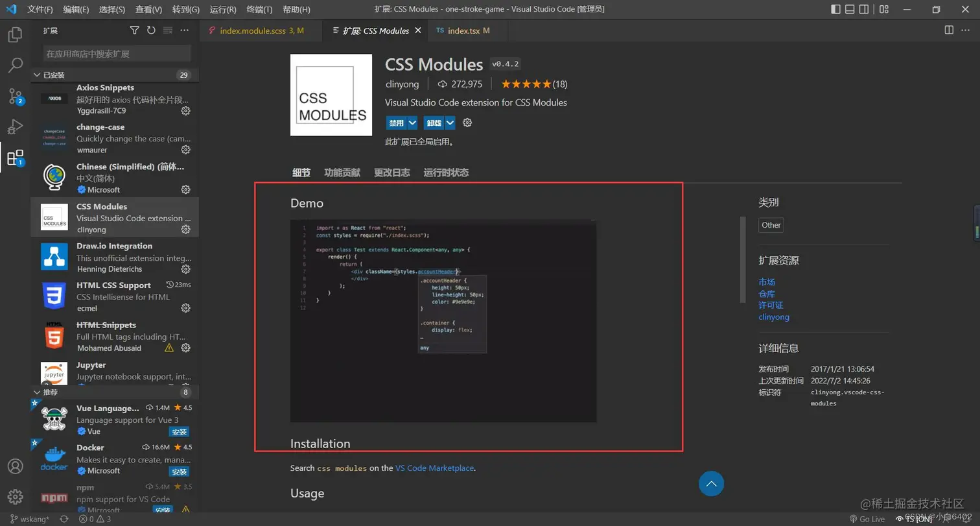Open gear menu for change-case extension

(185, 150)
